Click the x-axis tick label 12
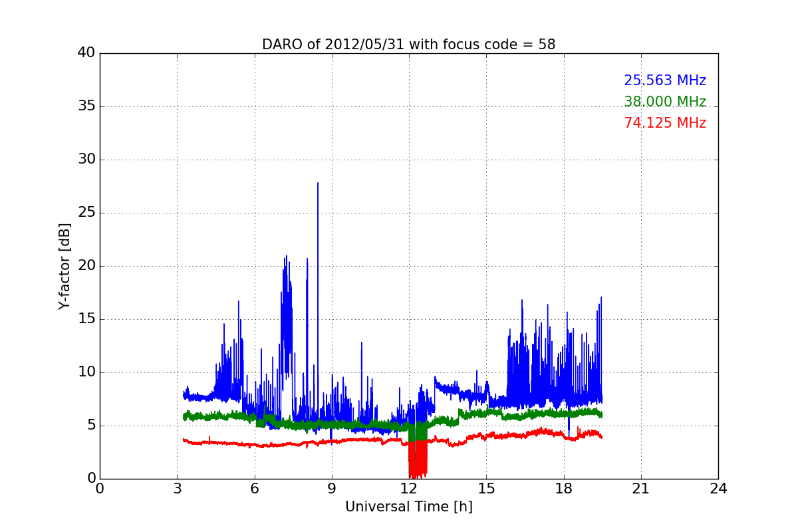The image size is (798, 532). [x=409, y=489]
